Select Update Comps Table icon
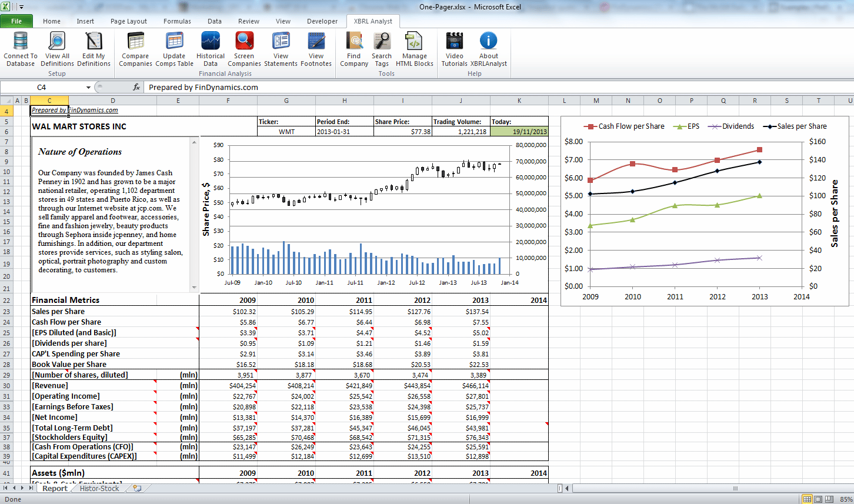The width and height of the screenshot is (854, 504). click(174, 48)
